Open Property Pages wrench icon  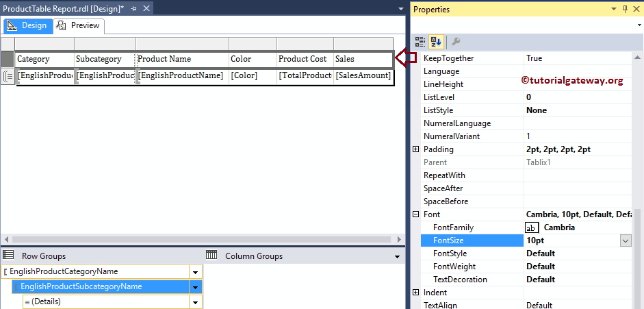click(456, 42)
